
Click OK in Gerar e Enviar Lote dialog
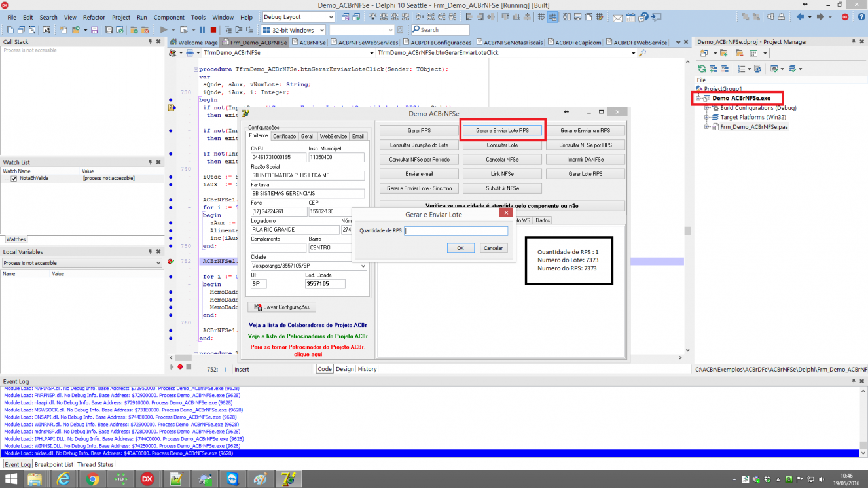461,248
